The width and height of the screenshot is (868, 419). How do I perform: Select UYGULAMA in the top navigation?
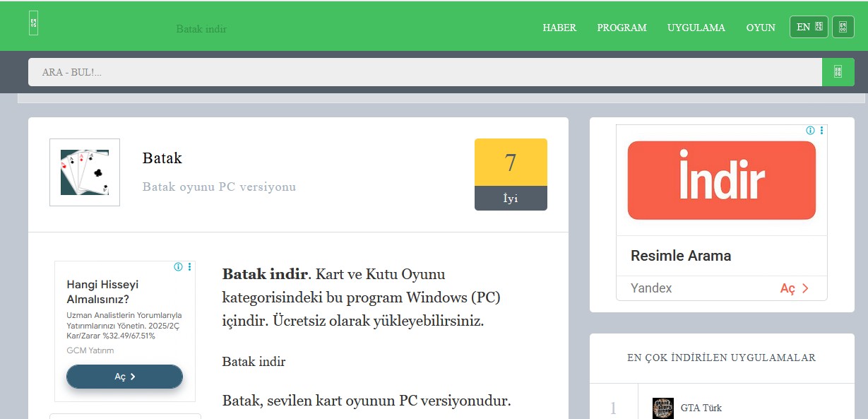696,28
